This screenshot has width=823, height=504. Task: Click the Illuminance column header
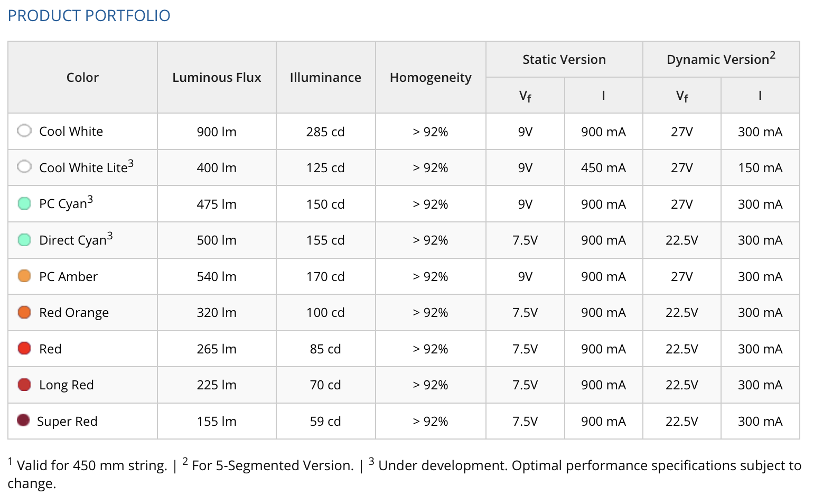(x=325, y=77)
